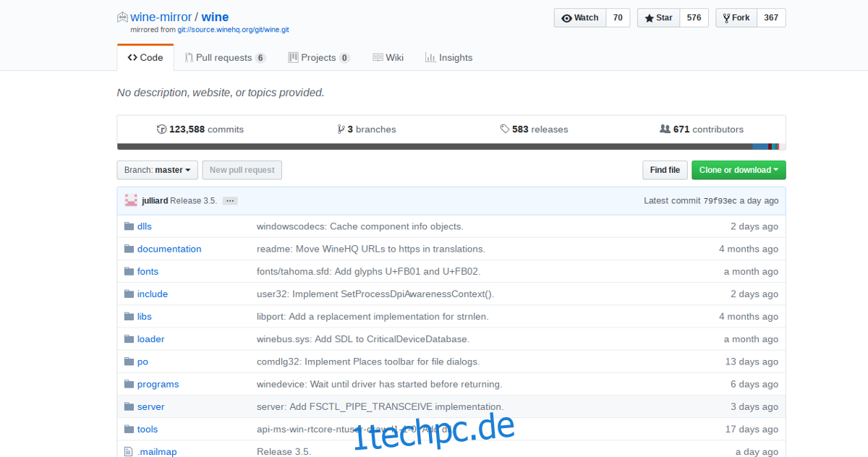Click the folder icon next to include
The height and width of the screenshot is (457, 868).
pos(129,294)
